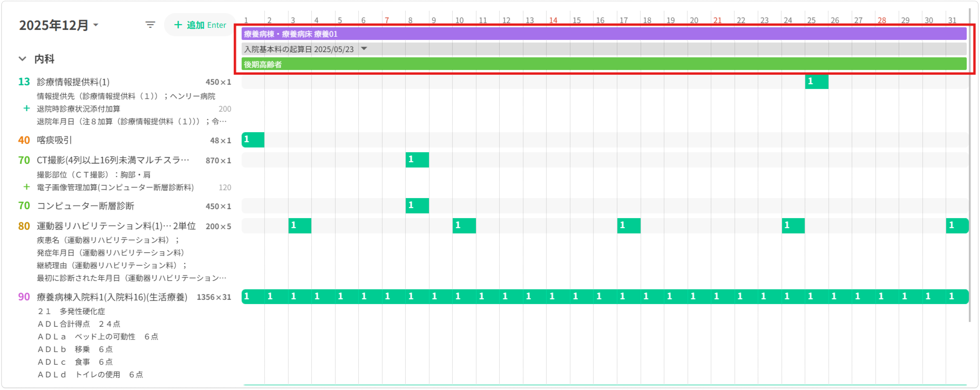Open 入院基本料の起算日 dropdown arrow
Image resolution: width=980 pixels, height=390 pixels.
[x=364, y=49]
